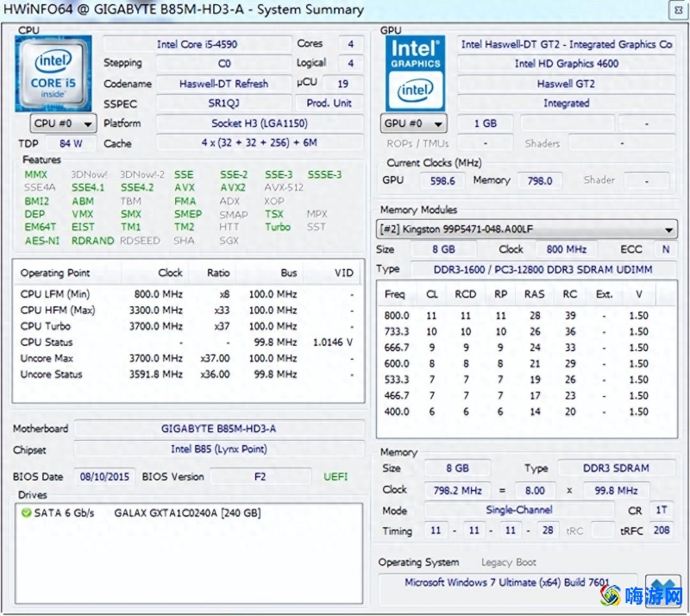Select the 733.3 frequency timing row
The height and width of the screenshot is (616, 690).
point(526,331)
